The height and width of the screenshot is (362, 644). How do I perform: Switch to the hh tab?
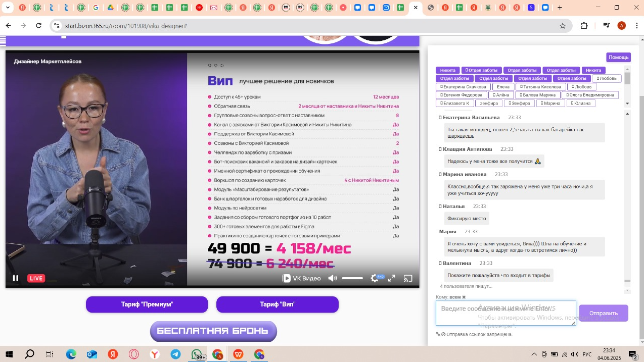point(199,8)
